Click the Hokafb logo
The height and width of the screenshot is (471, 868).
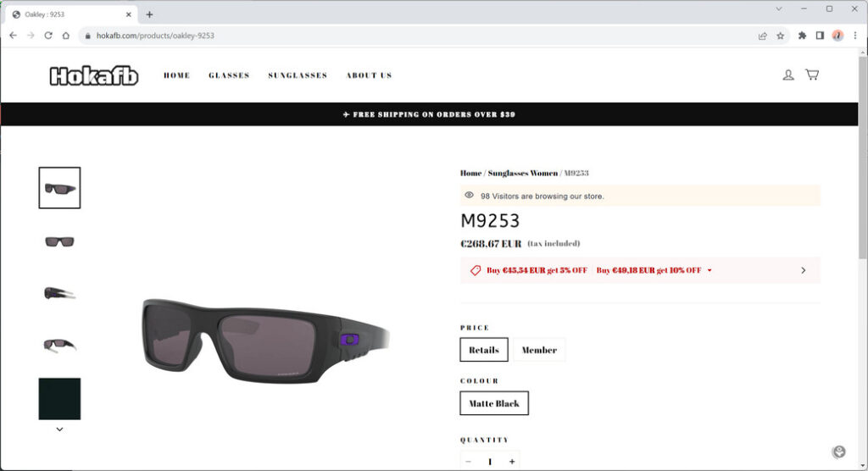(x=94, y=76)
